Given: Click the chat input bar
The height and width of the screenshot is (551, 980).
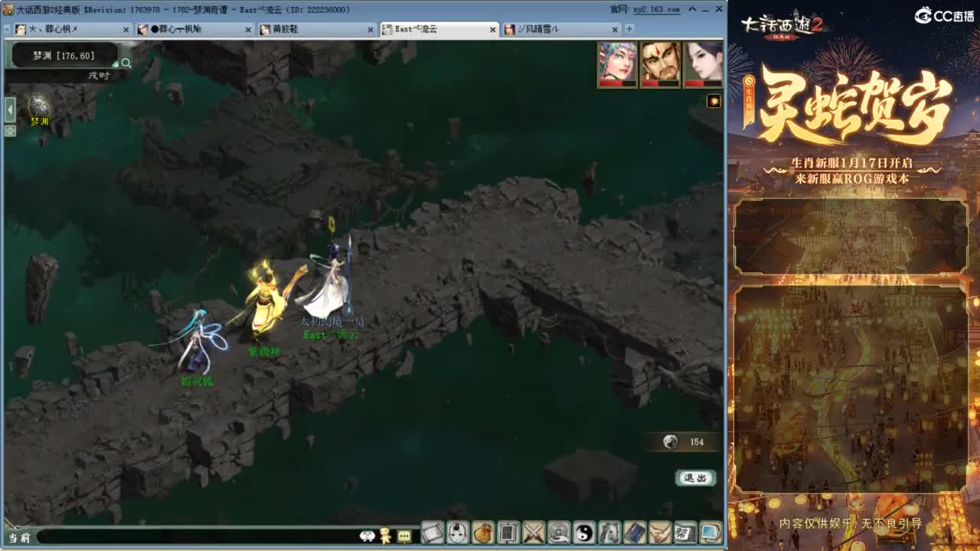Looking at the screenshot, I should pyautogui.click(x=198, y=537).
